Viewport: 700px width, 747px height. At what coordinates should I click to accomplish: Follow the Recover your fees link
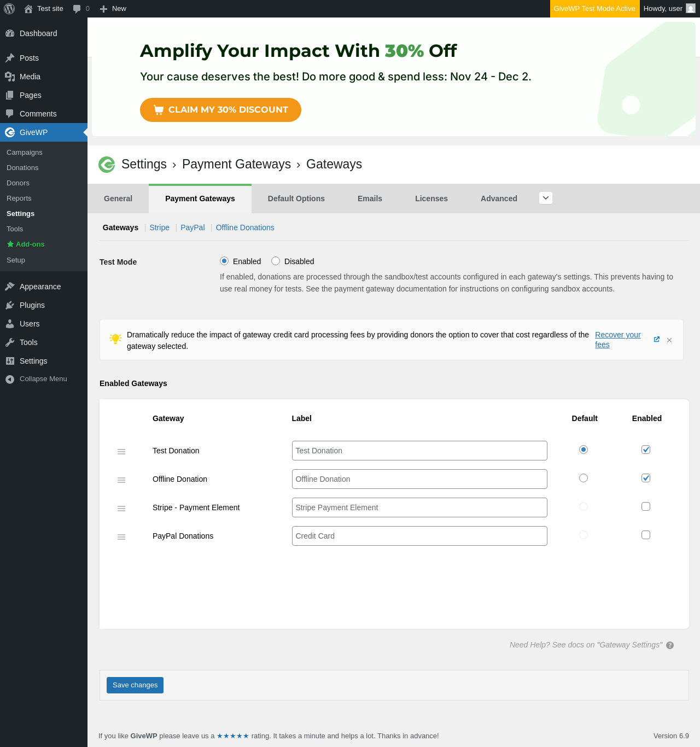[x=618, y=340]
